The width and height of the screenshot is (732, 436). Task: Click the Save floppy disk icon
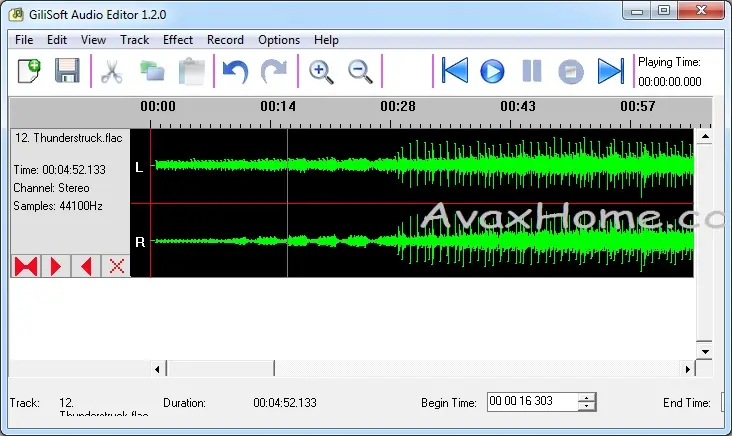pos(67,71)
